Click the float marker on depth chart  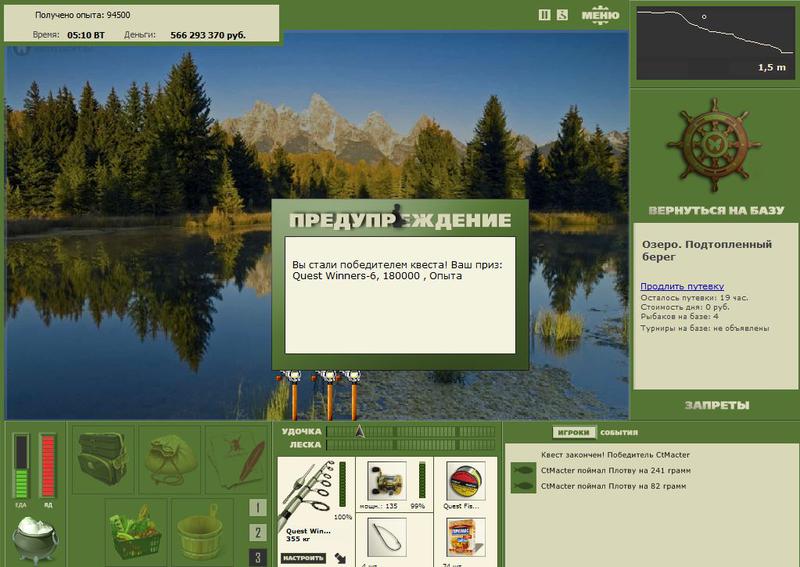[704, 17]
